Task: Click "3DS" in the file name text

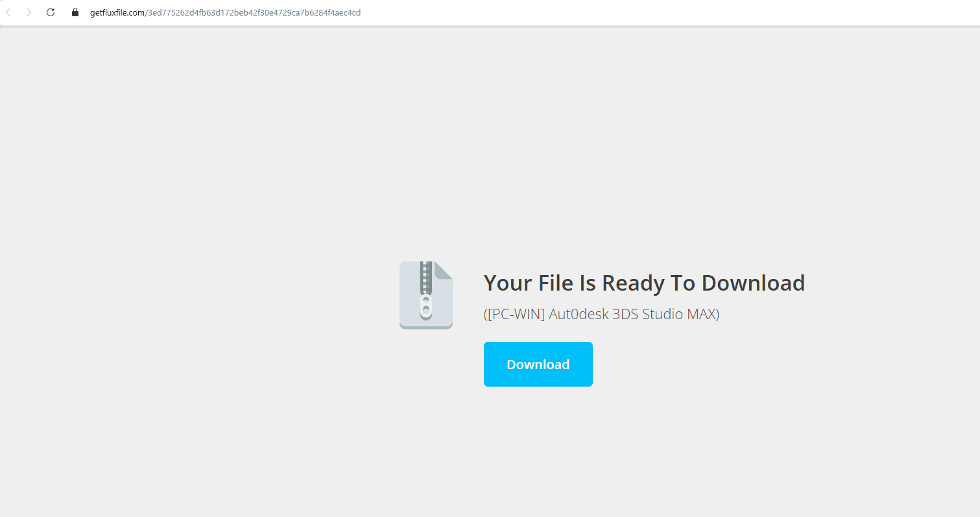Action: click(626, 314)
